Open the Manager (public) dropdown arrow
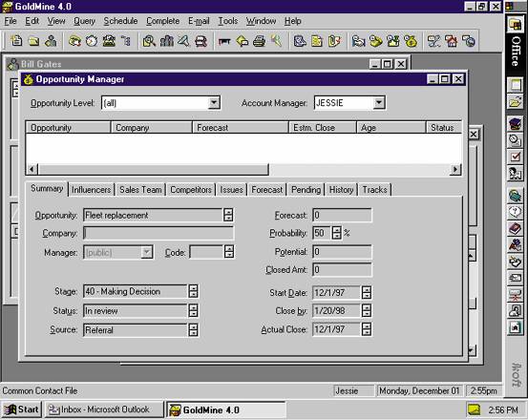 [x=147, y=252]
